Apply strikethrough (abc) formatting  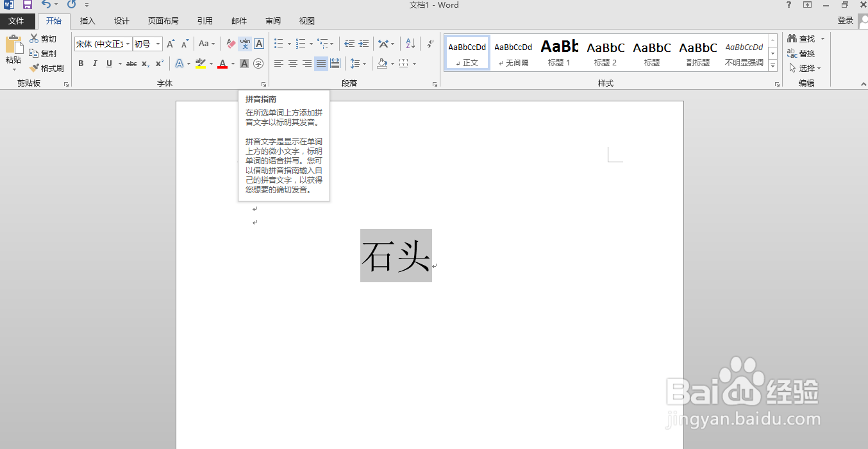coord(131,64)
